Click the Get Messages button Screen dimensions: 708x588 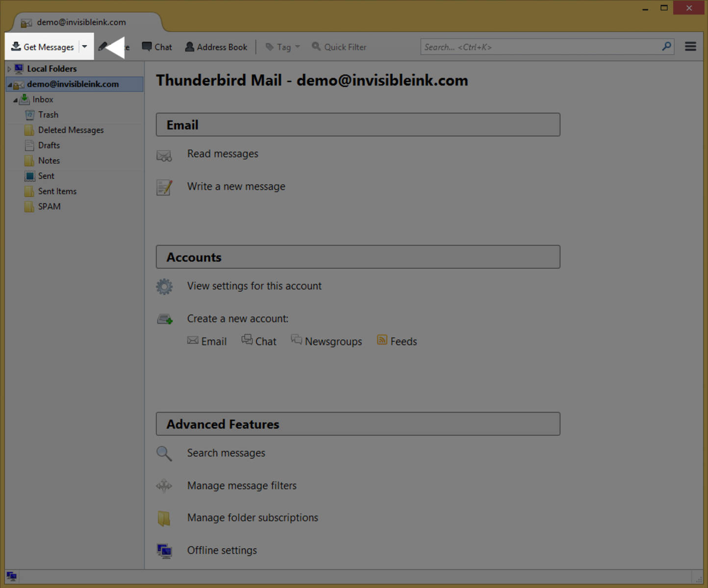[x=43, y=47]
